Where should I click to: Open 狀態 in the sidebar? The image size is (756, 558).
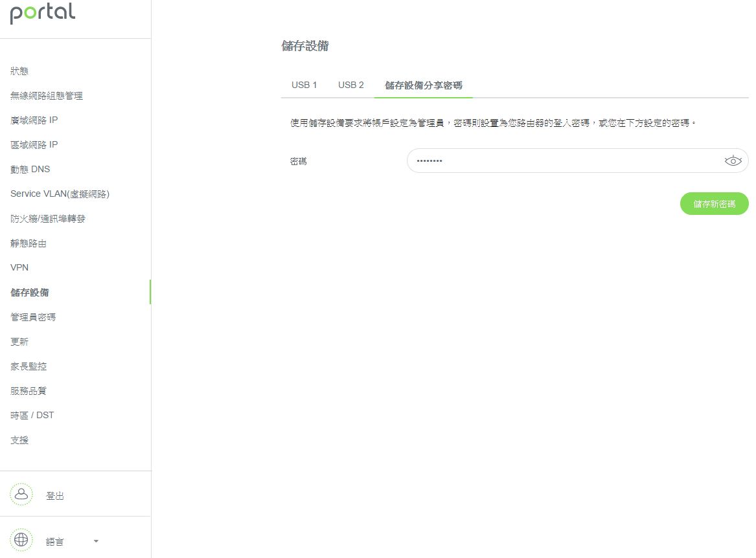pos(19,71)
